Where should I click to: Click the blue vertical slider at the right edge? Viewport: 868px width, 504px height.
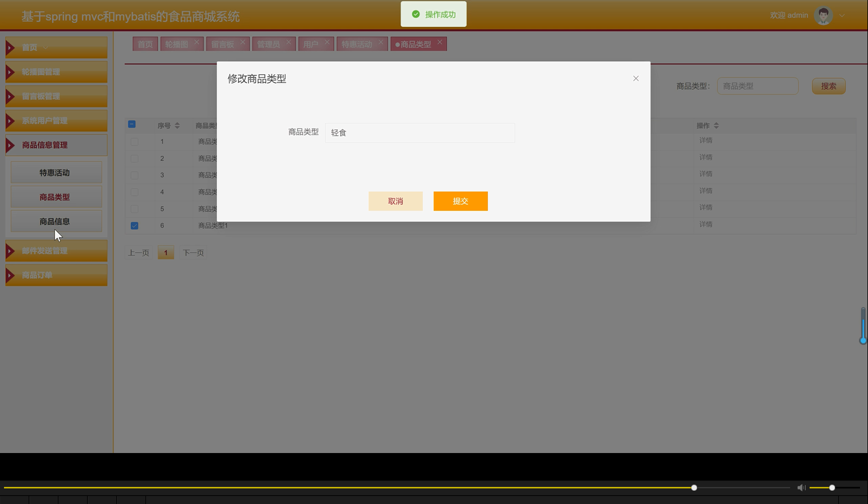point(863,325)
